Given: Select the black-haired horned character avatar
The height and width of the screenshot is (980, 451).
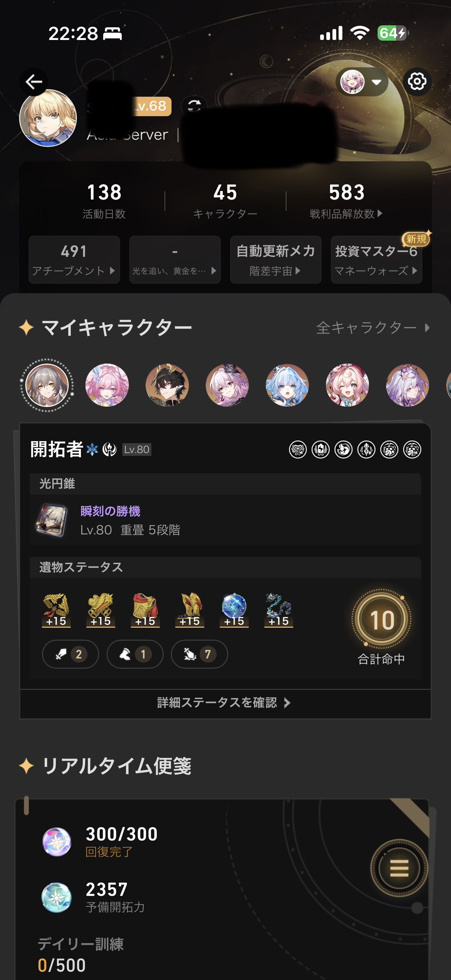Looking at the screenshot, I should (167, 385).
